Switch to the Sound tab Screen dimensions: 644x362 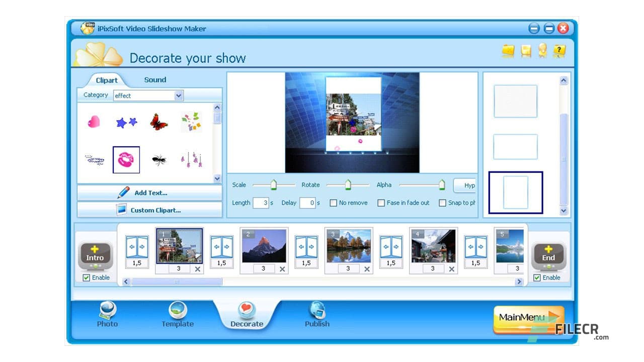coord(154,79)
